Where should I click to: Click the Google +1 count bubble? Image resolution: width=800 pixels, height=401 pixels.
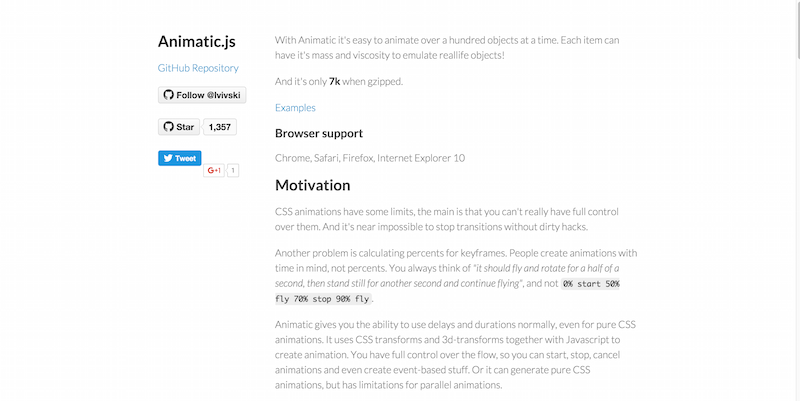(x=233, y=171)
